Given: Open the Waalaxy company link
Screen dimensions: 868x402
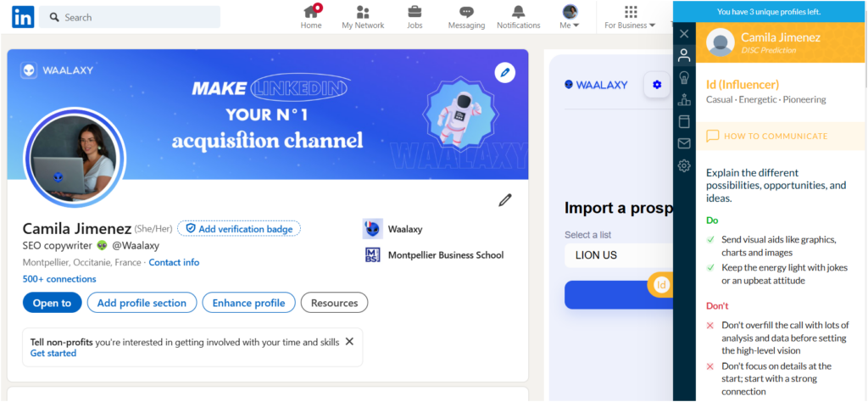Looking at the screenshot, I should point(405,229).
